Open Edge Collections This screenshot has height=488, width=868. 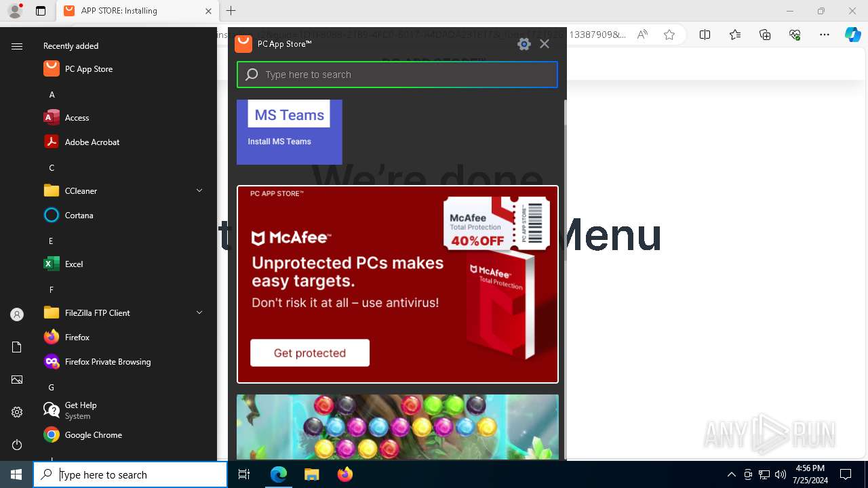(x=765, y=35)
